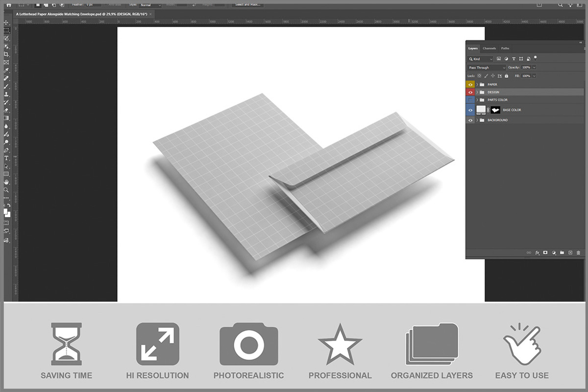Viewport: 588px width, 392px height.
Task: Select the Object Selection tool
Action: (7, 47)
